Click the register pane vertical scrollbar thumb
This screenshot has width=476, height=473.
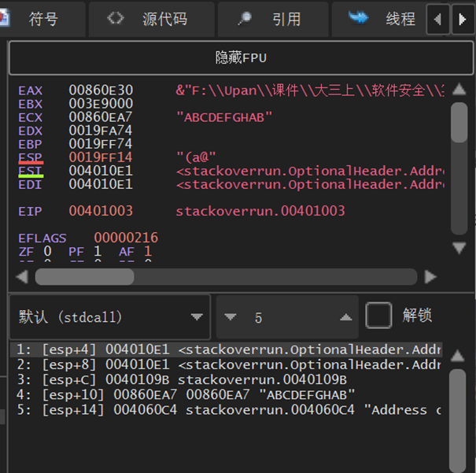click(459, 122)
